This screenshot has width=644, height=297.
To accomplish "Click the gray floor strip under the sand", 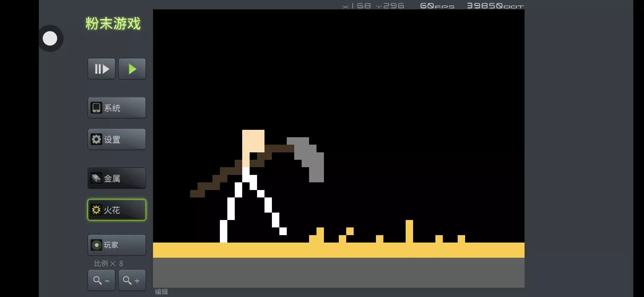I will click(339, 272).
